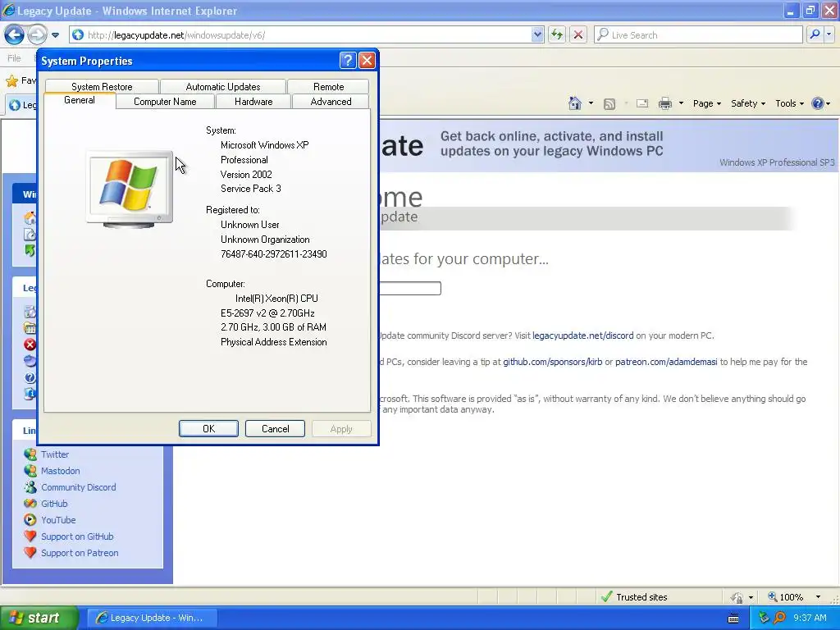This screenshot has width=840, height=630.
Task: Open the Safety menu
Action: coord(748,103)
